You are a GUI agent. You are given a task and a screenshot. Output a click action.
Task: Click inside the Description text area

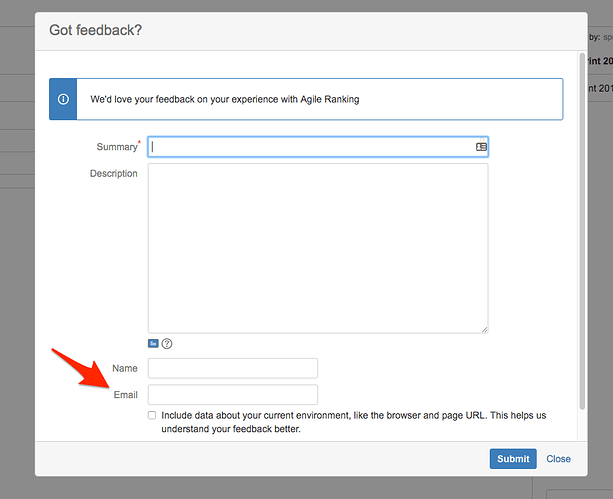[317, 247]
